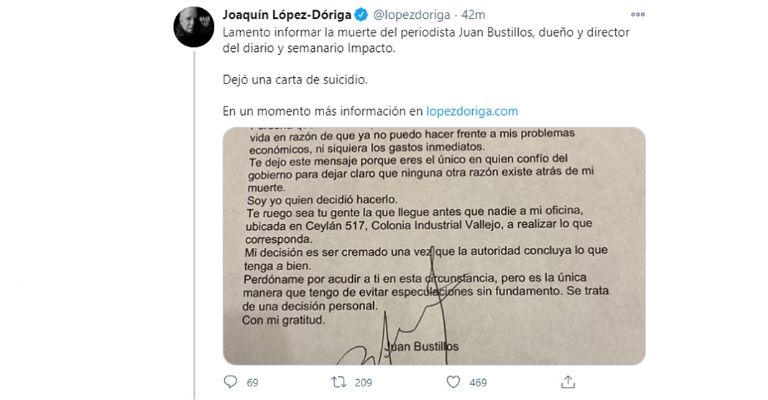Click the reply count 69
This screenshot has width=768, height=400.
pos(252,382)
